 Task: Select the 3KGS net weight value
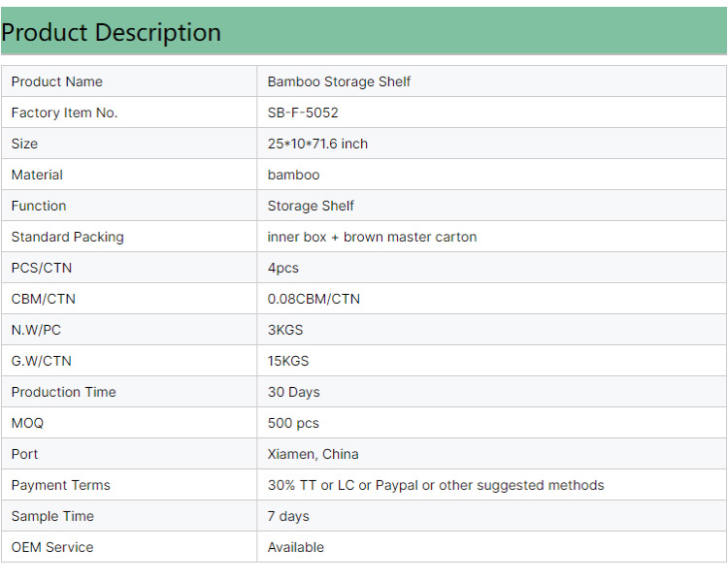click(x=285, y=330)
